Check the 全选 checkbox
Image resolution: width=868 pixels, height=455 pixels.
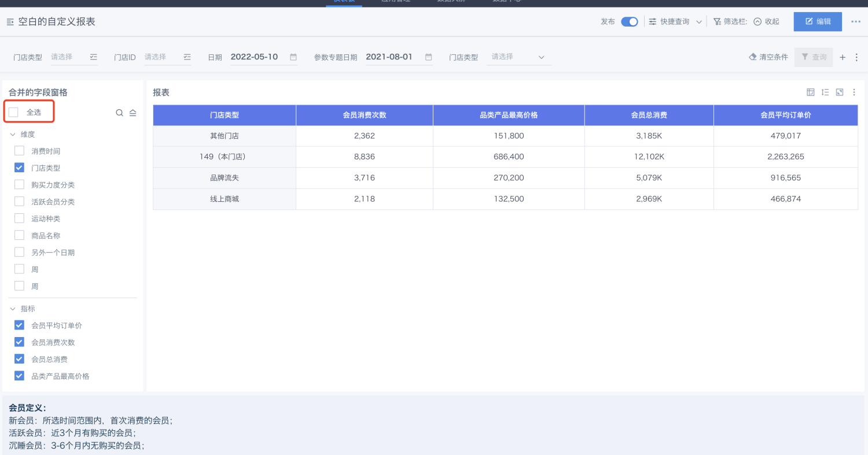click(x=14, y=112)
